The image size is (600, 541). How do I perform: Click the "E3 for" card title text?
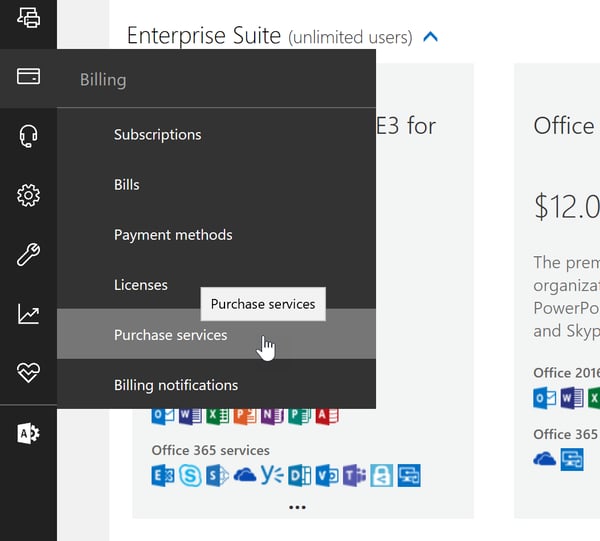[406, 126]
